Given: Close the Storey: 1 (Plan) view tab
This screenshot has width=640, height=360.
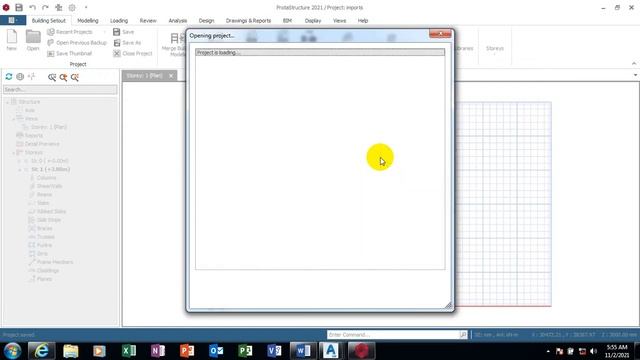Looking at the screenshot, I should 171,76.
